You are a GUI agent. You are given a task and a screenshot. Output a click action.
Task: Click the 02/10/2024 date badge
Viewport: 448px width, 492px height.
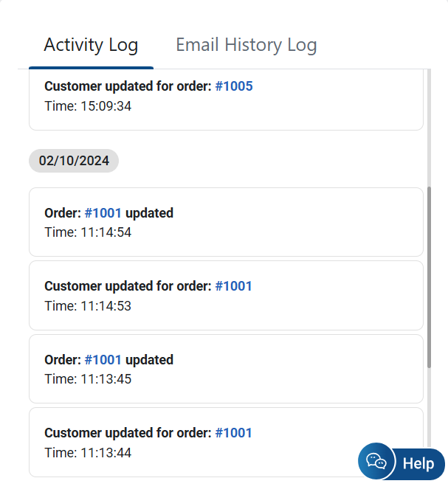tap(74, 160)
